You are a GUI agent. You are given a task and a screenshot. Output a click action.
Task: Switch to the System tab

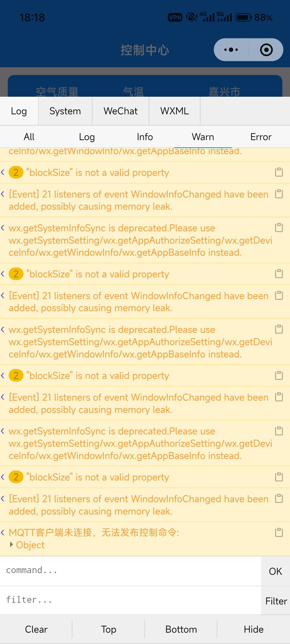[x=65, y=111]
